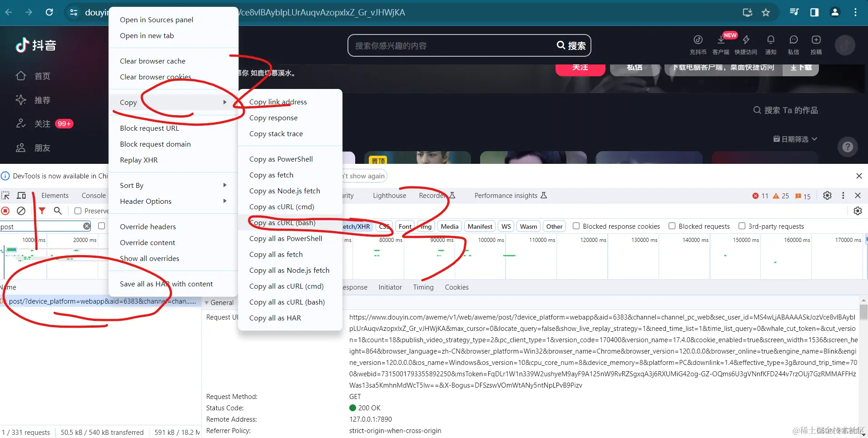Stop recording network log
Image resolution: width=868 pixels, height=438 pixels.
[x=5, y=211]
